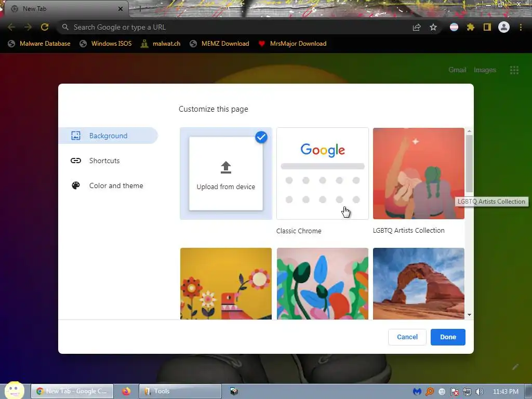Open the profile avatar menu

tap(504, 27)
